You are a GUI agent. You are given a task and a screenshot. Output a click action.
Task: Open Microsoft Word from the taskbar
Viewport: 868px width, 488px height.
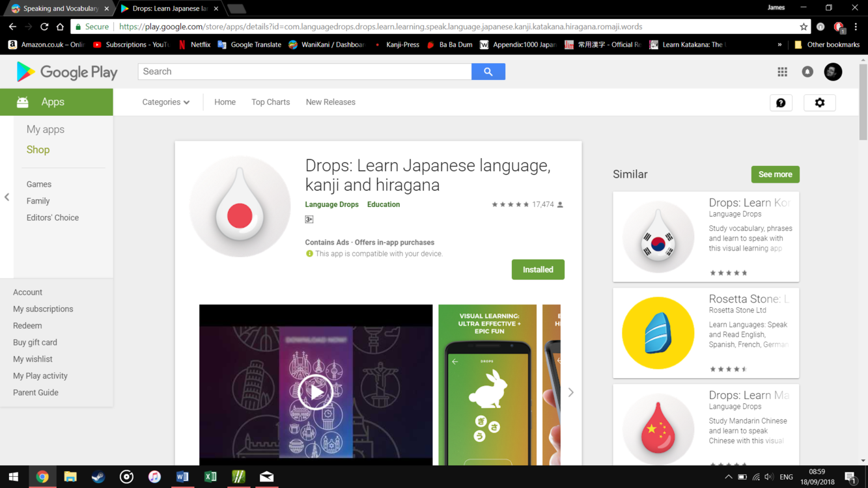pos(182,477)
